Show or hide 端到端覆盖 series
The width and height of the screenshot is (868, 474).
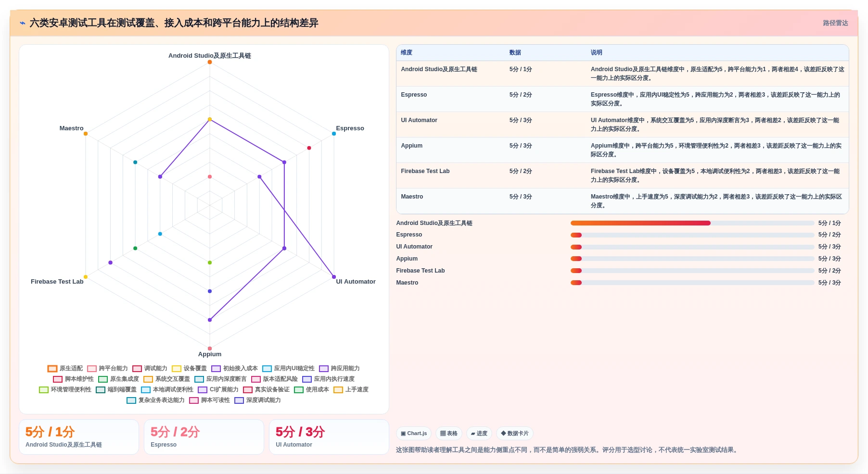pos(116,390)
